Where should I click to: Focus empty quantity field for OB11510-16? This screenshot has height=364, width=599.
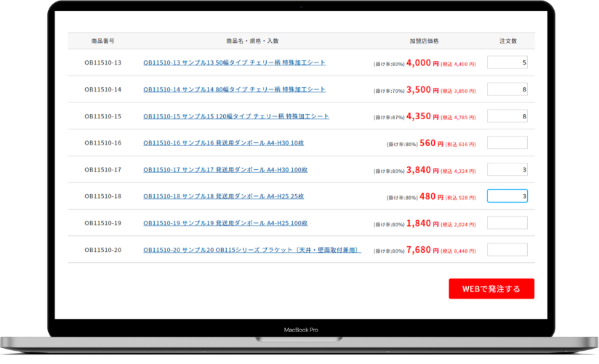point(507,142)
